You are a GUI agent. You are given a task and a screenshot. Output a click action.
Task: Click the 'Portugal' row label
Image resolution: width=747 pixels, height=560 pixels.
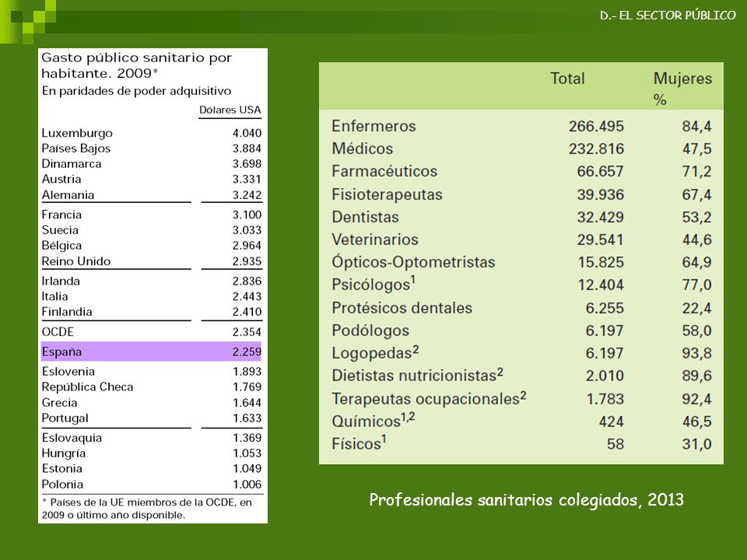tap(65, 418)
